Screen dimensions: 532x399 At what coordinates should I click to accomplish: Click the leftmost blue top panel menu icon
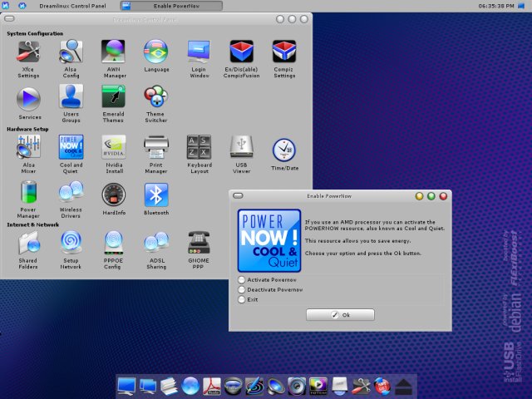[x=6, y=6]
